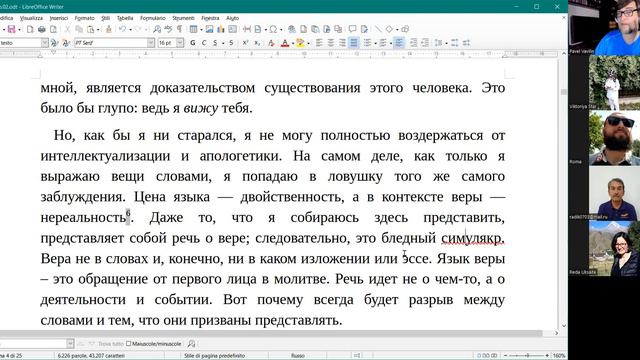
Task: Insert comment speech bubble icon
Action: coord(352,29)
